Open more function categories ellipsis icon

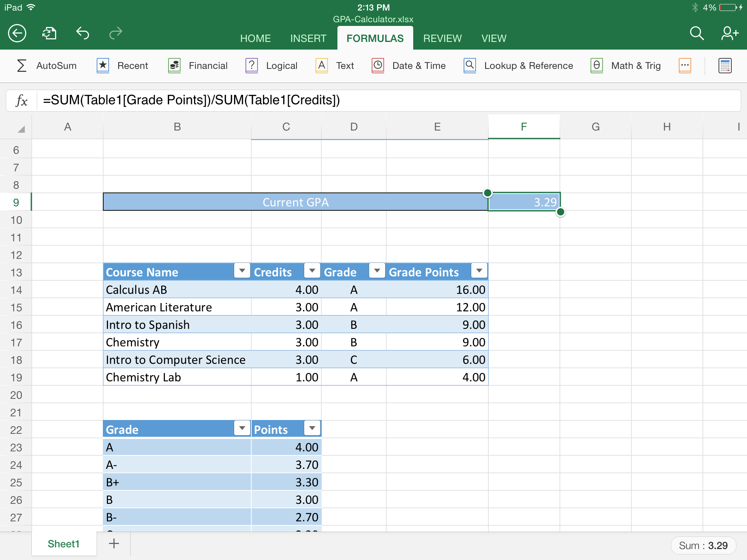[685, 66]
